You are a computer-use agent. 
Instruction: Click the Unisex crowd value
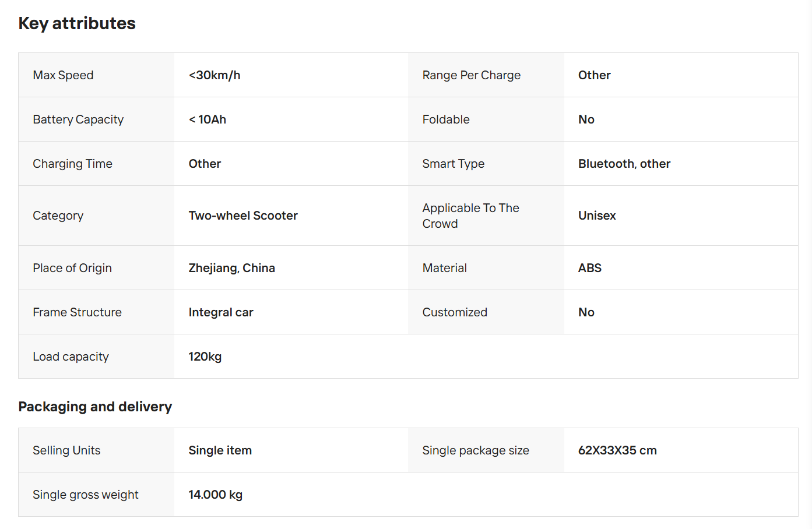point(597,216)
